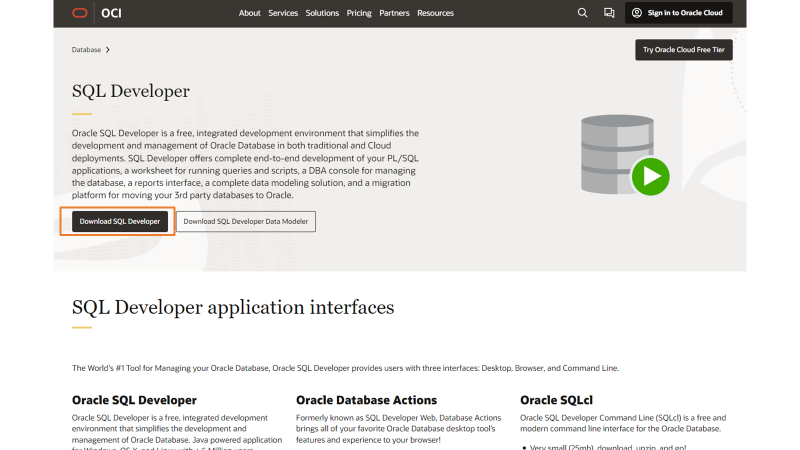This screenshot has width=800, height=450.
Task: Click the Oracle SQLcl subheading
Action: pyautogui.click(x=556, y=400)
